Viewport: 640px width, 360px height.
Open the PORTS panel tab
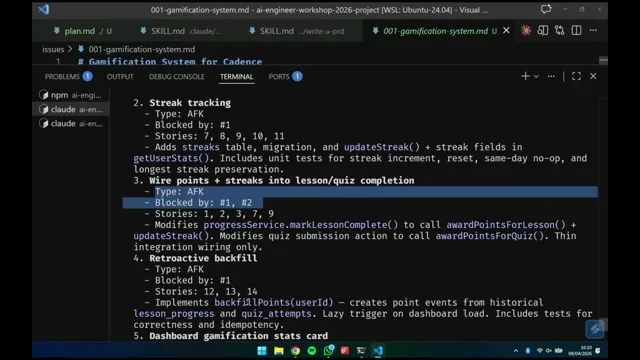coord(285,77)
